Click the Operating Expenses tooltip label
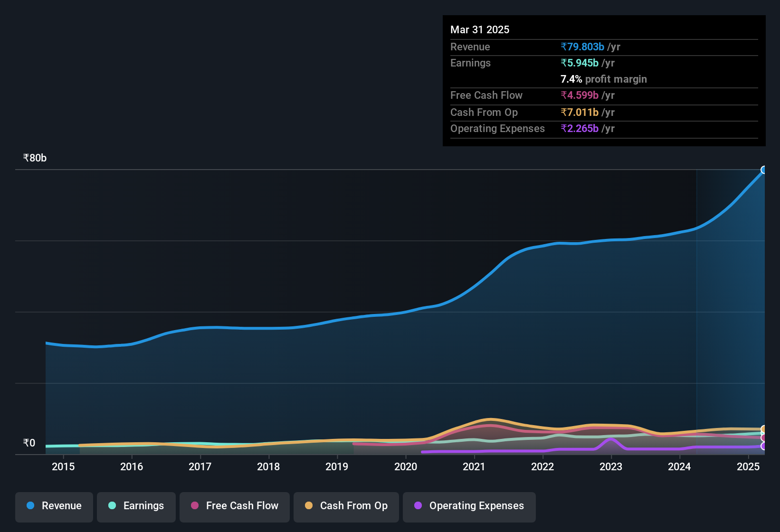The height and width of the screenshot is (532, 780). (497, 129)
